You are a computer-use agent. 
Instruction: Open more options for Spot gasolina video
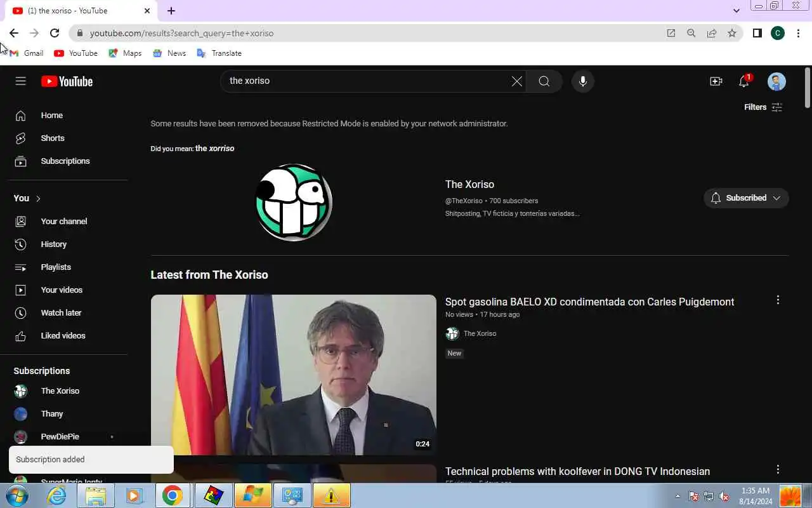point(778,300)
